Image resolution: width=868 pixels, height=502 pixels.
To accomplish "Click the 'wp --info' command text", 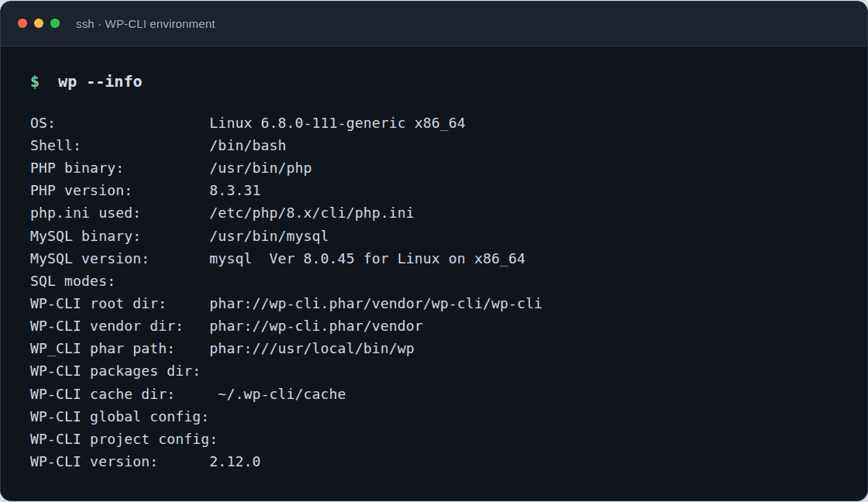I will (100, 82).
